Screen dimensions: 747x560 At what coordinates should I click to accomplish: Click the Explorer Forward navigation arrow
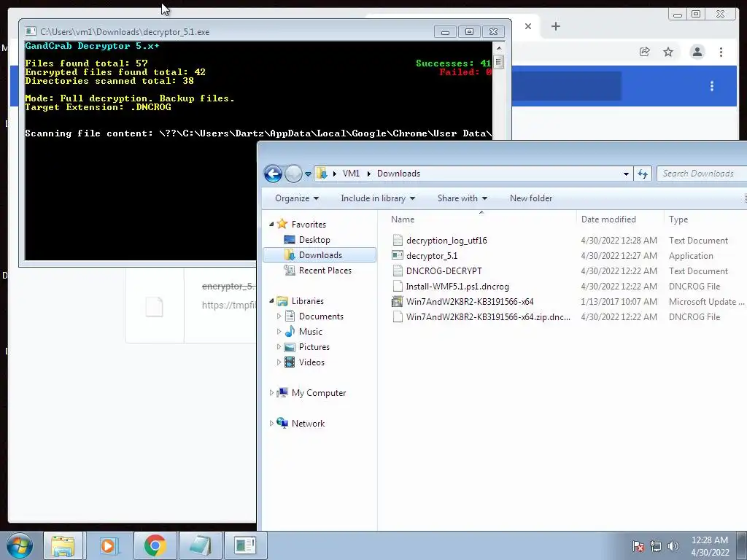(x=293, y=174)
